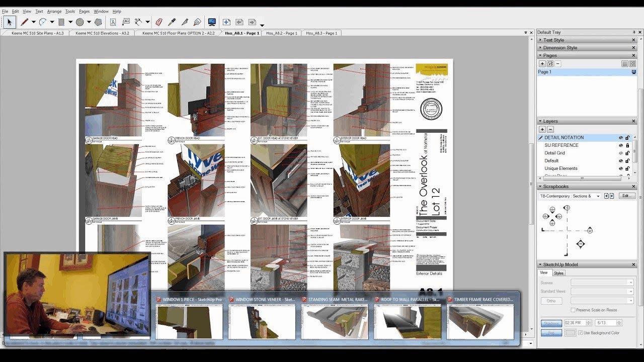
Task: Duplicate the selected page in Pages panel
Action: point(550,64)
